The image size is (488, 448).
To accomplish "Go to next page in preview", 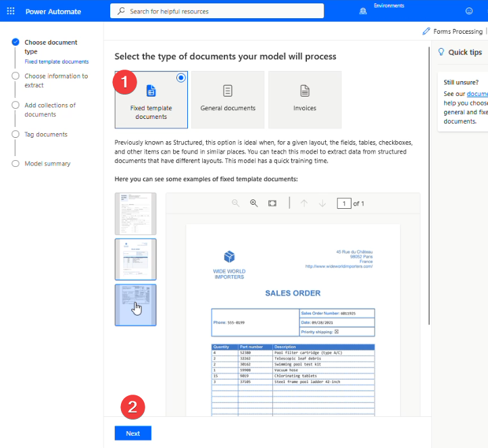I will tap(322, 203).
